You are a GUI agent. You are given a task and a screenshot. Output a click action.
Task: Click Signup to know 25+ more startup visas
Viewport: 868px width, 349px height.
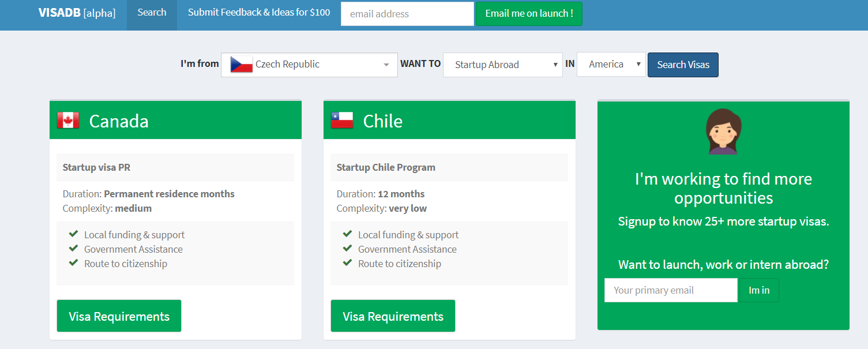(x=723, y=222)
